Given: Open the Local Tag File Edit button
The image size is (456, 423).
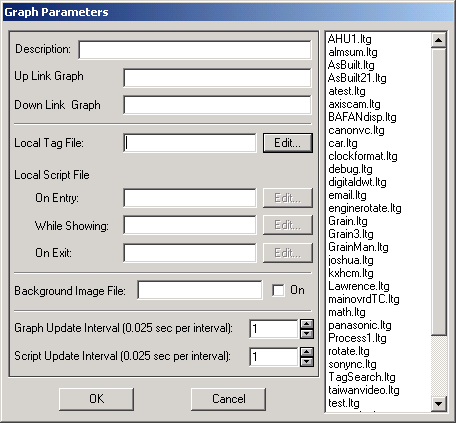Looking at the screenshot, I should (x=288, y=143).
